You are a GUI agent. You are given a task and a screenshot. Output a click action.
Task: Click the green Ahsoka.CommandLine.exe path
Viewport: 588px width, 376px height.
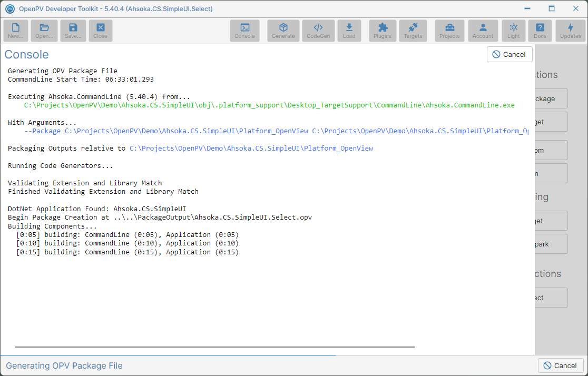tap(269, 105)
